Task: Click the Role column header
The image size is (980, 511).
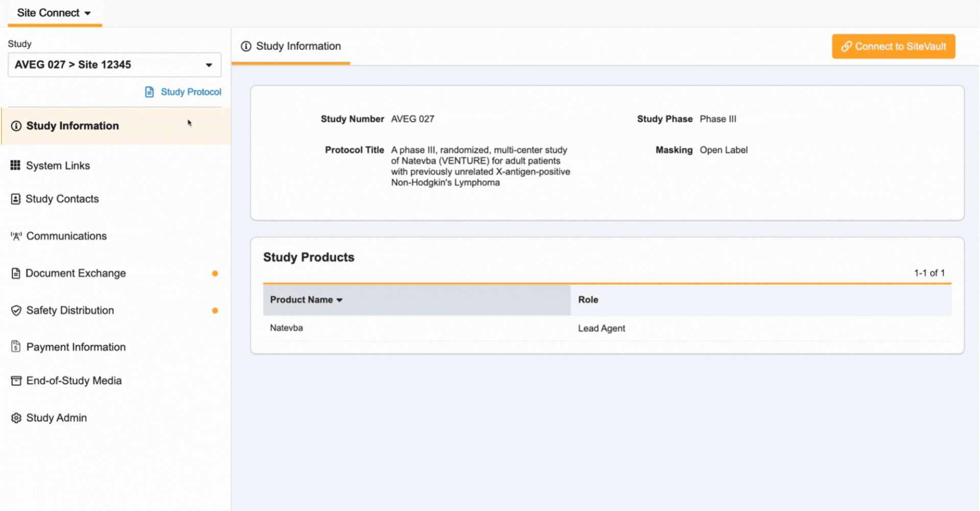Action: click(x=588, y=300)
